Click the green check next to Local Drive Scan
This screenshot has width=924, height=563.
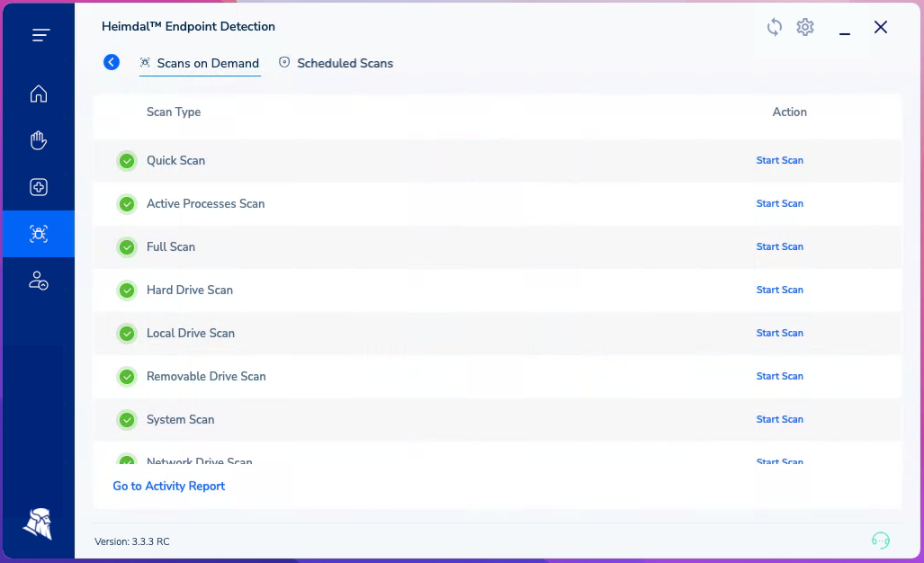127,334
